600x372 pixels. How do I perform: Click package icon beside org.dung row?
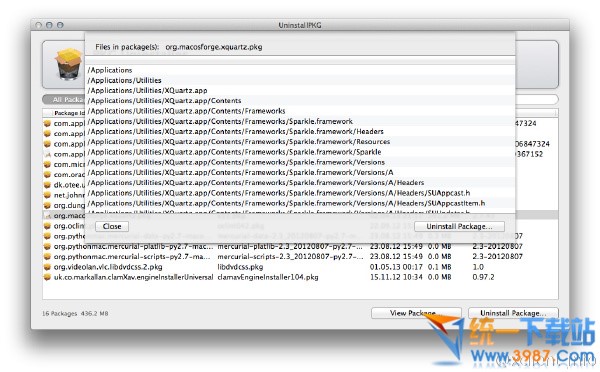47,205
